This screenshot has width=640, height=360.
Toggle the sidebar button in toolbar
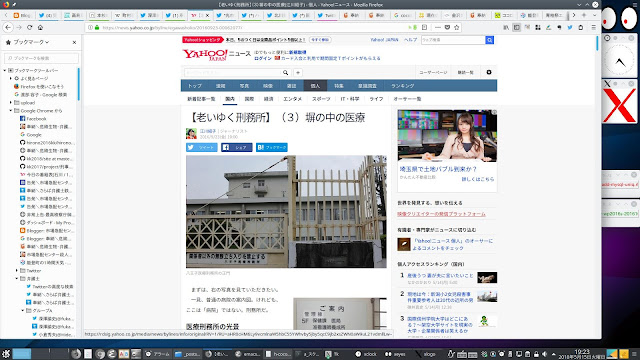[x=517, y=27]
